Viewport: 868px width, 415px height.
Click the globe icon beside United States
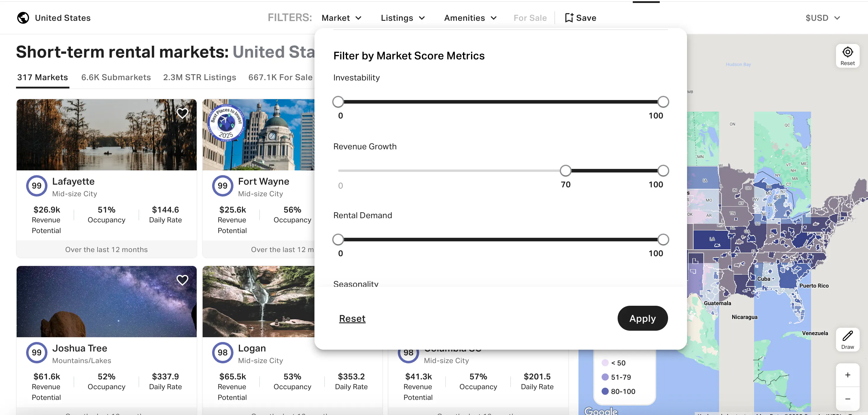23,18
